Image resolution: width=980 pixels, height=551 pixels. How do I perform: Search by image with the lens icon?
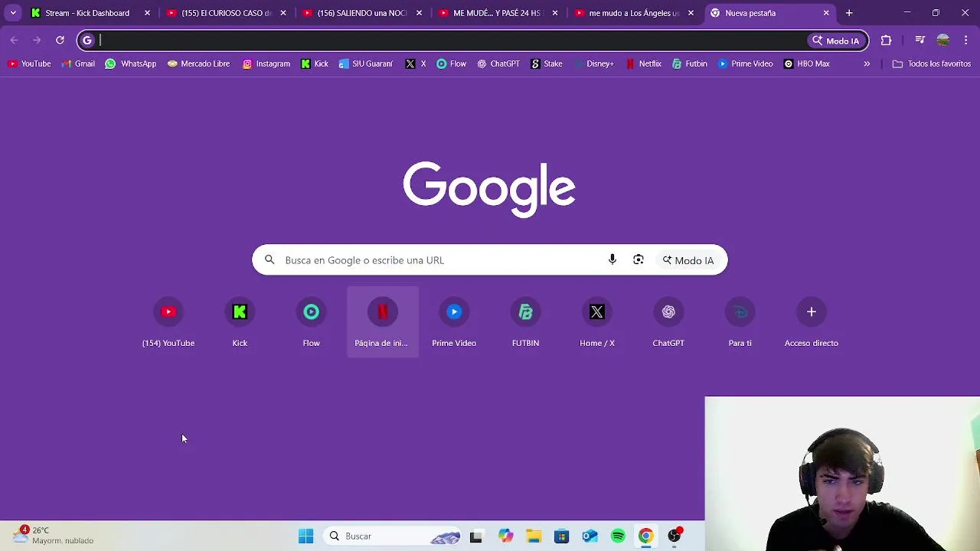click(639, 260)
